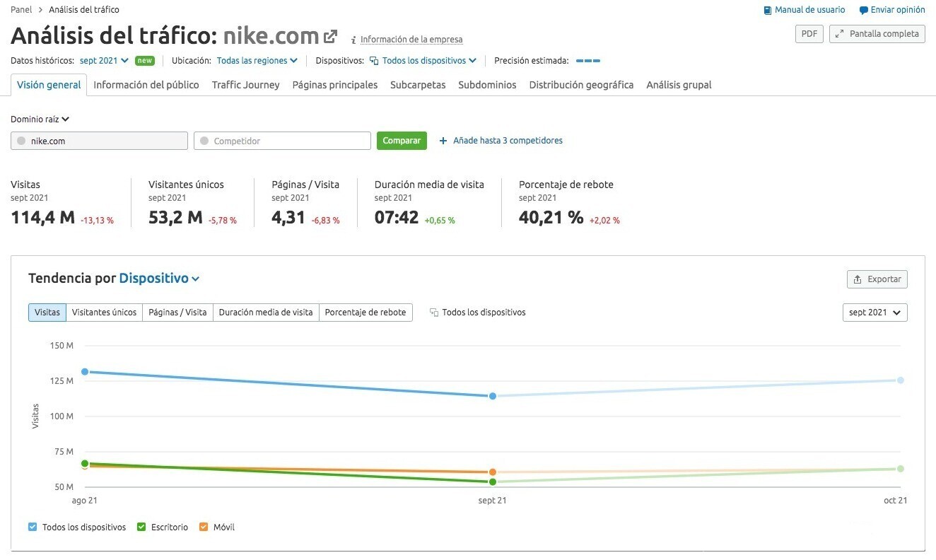
Task: Click the Competidor input field
Action: [x=282, y=141]
